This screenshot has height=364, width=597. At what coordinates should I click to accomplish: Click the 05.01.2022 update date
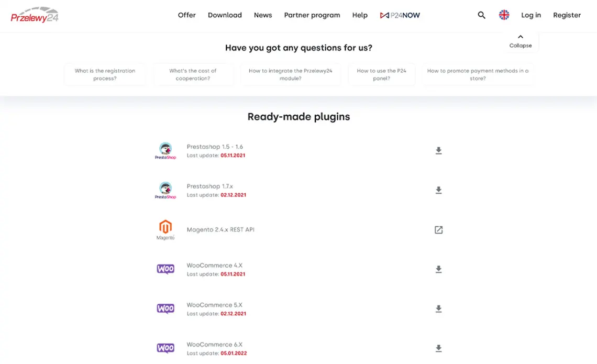[234, 354]
